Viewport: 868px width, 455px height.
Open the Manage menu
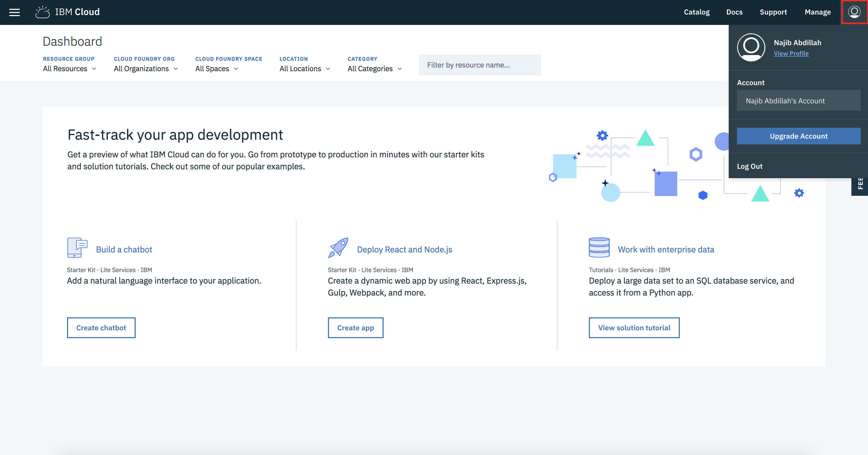click(818, 12)
